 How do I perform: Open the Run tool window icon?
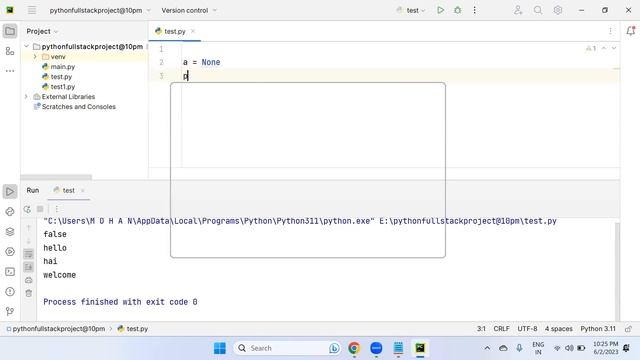10,191
